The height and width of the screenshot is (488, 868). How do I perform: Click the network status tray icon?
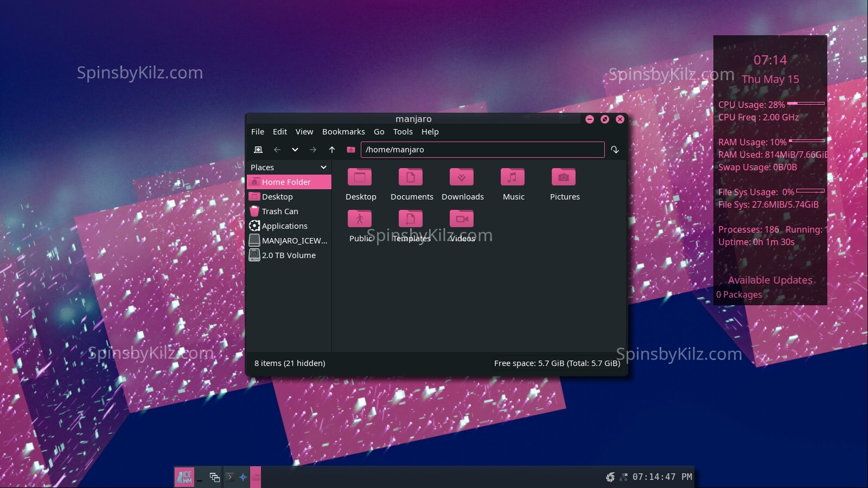(x=623, y=477)
